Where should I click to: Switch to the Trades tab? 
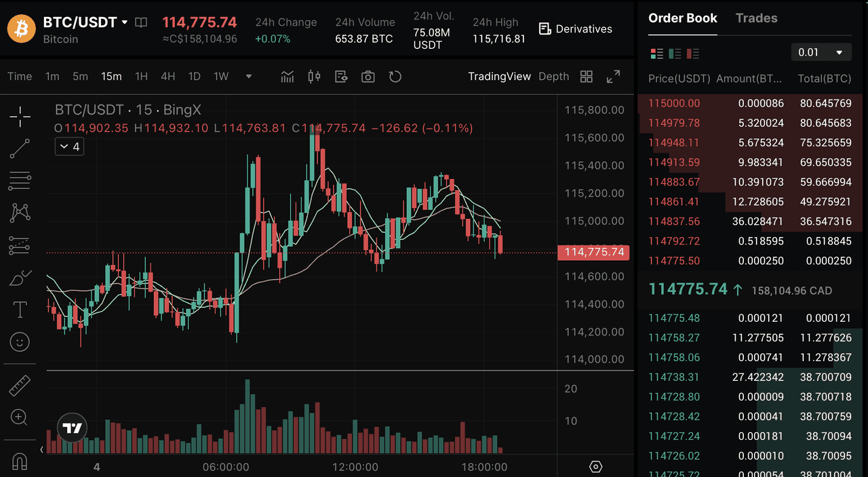[x=756, y=18]
